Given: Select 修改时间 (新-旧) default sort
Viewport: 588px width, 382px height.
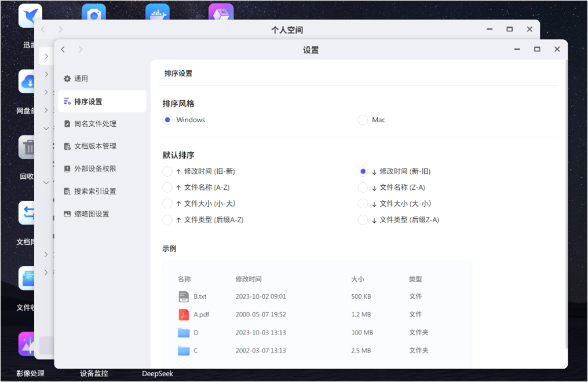Looking at the screenshot, I should (x=363, y=171).
